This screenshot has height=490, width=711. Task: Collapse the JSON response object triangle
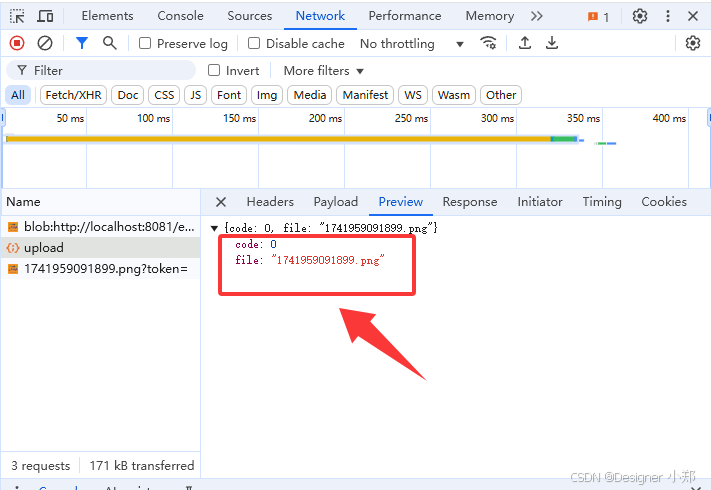(214, 228)
